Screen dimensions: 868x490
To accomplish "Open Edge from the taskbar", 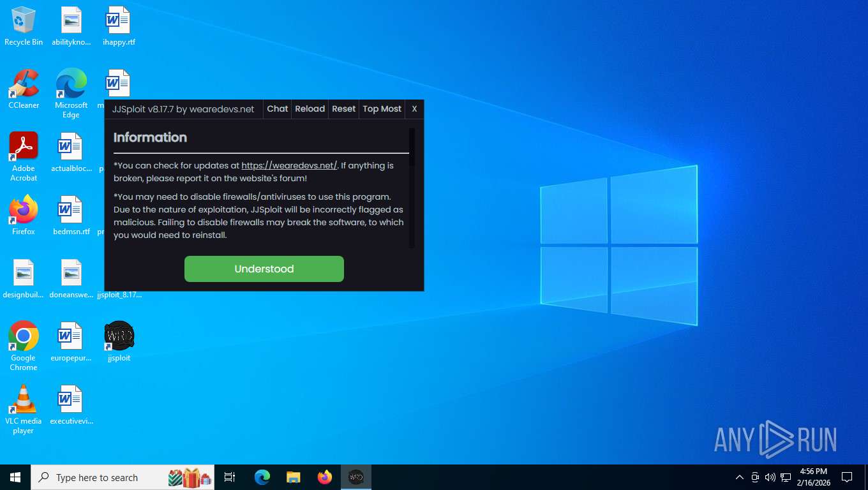I will point(262,477).
